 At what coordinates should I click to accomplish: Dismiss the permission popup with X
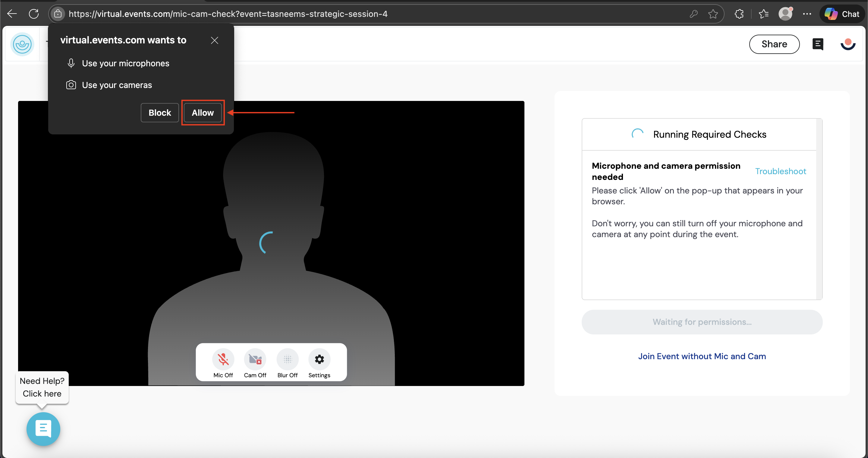click(214, 40)
